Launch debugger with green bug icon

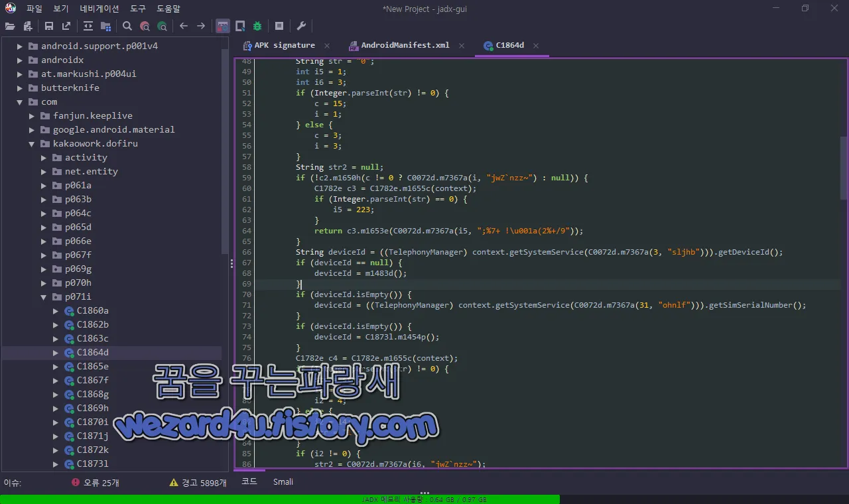coord(257,27)
